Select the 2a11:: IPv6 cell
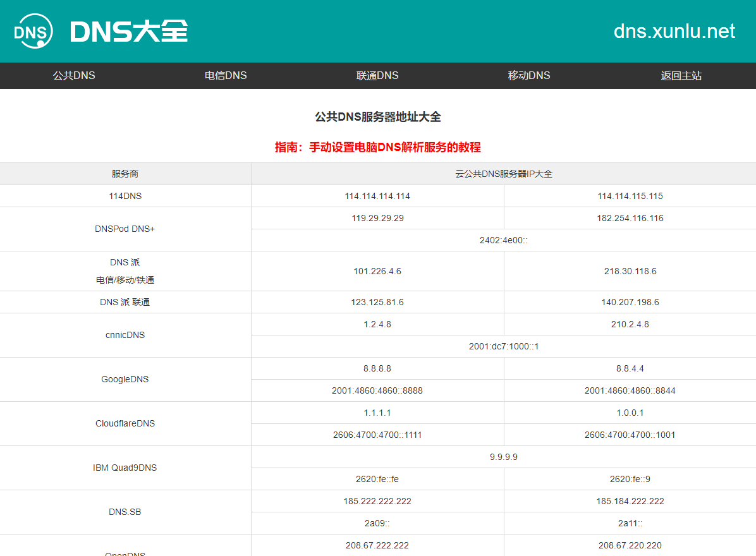Screen dimensions: 756x556 tap(630, 523)
